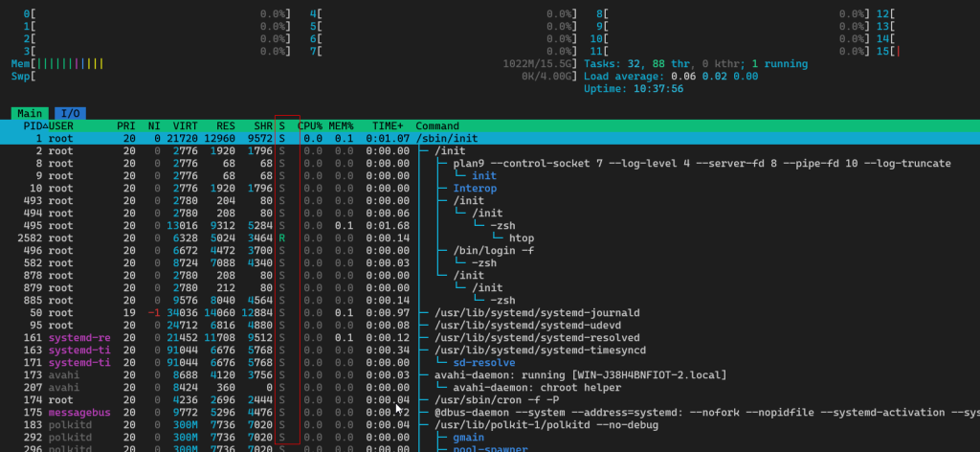Select the htop command entry
The image size is (980, 452).
click(522, 238)
